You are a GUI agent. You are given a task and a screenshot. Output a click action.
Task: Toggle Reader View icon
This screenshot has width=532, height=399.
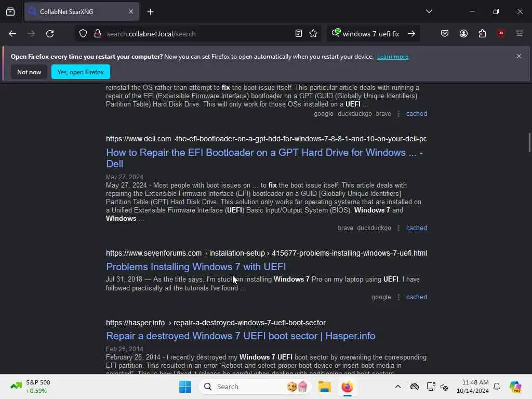tap(299, 34)
